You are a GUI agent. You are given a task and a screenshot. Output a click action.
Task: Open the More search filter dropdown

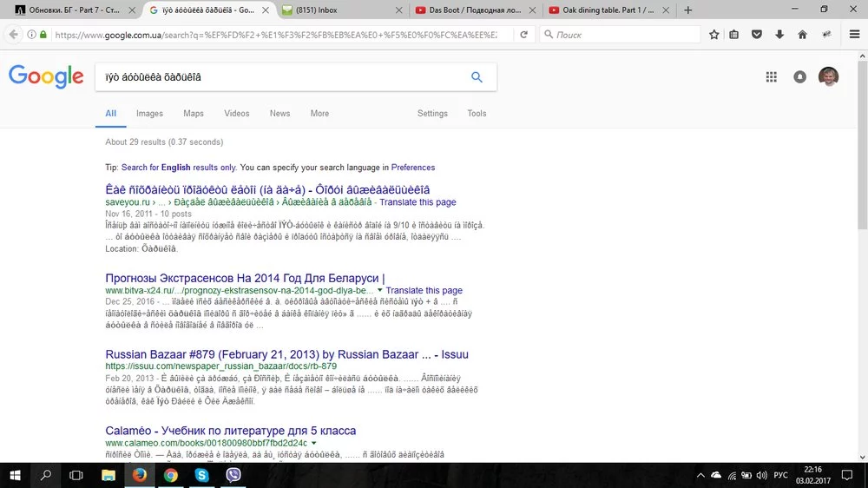click(319, 113)
